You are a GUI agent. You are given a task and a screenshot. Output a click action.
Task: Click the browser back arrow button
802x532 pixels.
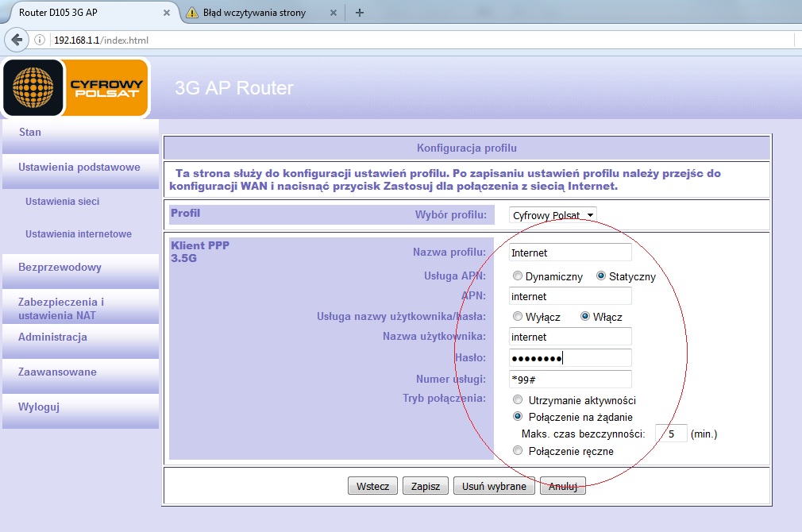[16, 40]
